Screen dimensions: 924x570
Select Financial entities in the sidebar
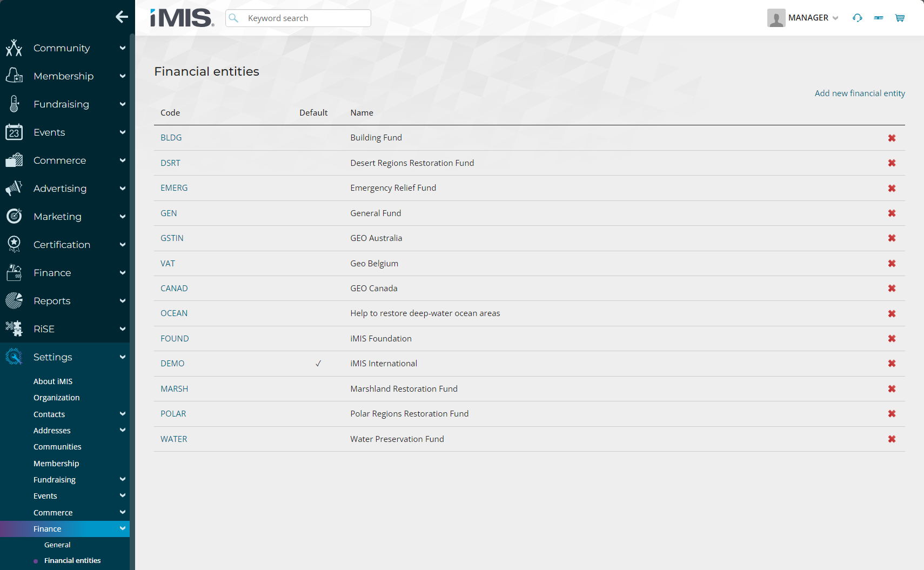72,560
